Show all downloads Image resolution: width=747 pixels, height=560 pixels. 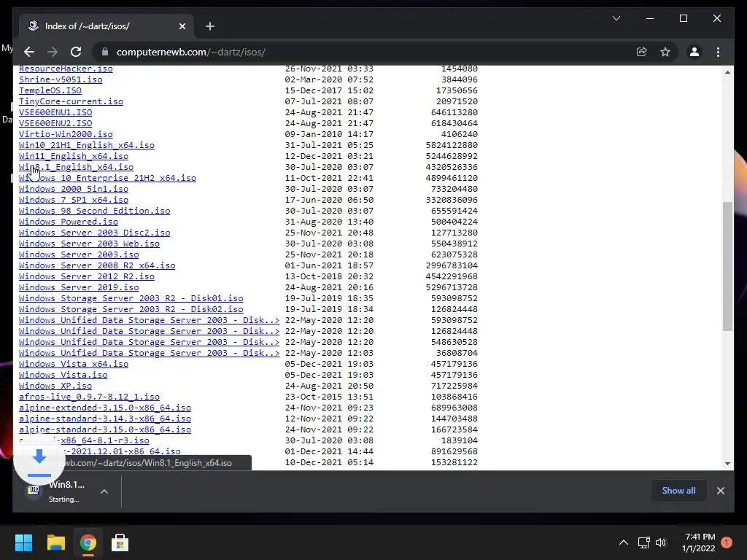tap(678, 491)
